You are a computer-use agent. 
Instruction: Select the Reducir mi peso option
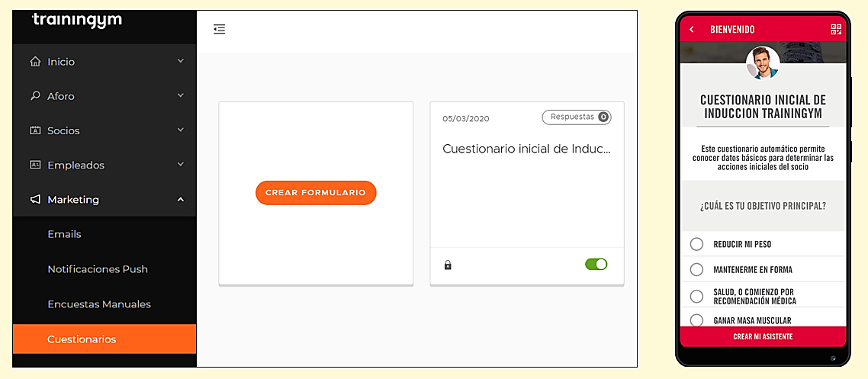point(763,244)
